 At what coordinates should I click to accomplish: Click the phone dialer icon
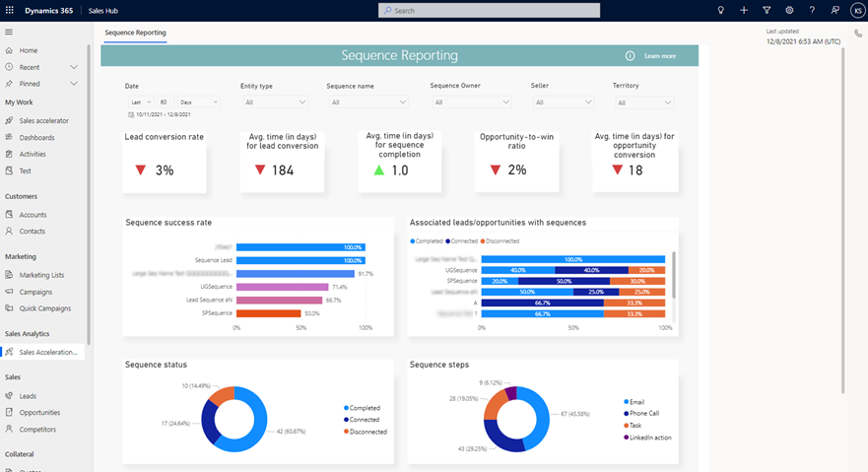point(858,34)
